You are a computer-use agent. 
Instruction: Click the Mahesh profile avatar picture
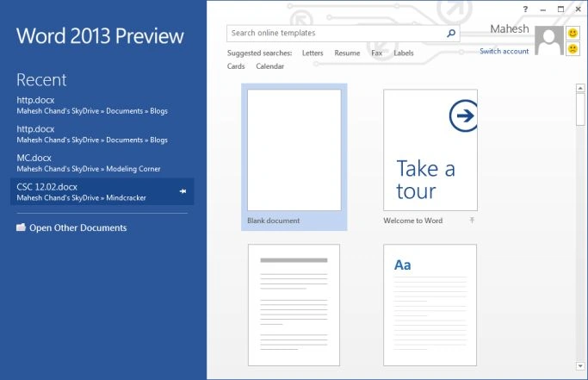point(549,40)
